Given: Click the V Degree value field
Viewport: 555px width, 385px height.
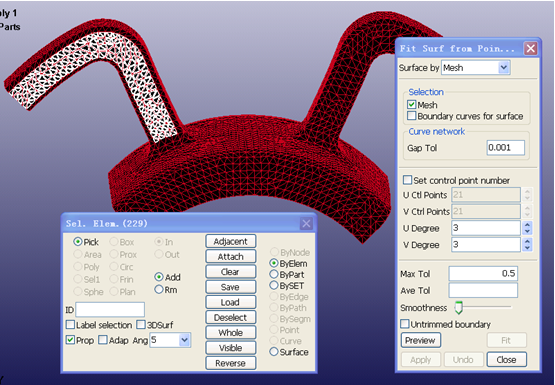Looking at the screenshot, I should pos(486,245).
